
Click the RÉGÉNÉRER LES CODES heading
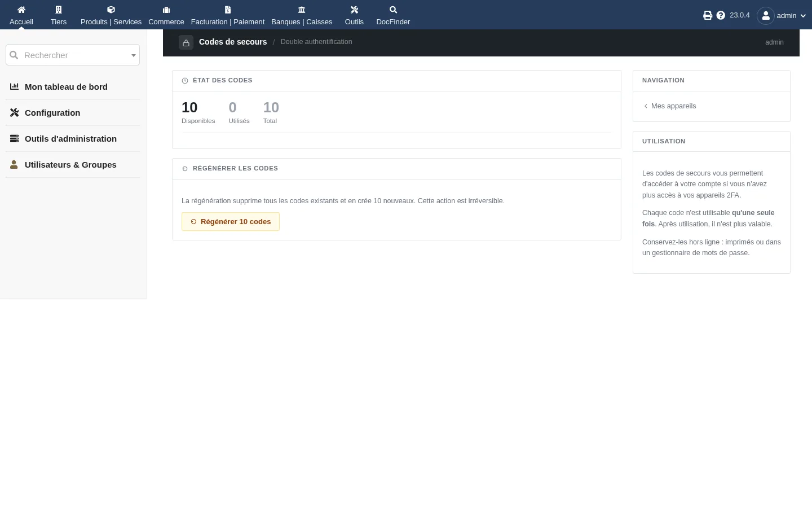(235, 168)
